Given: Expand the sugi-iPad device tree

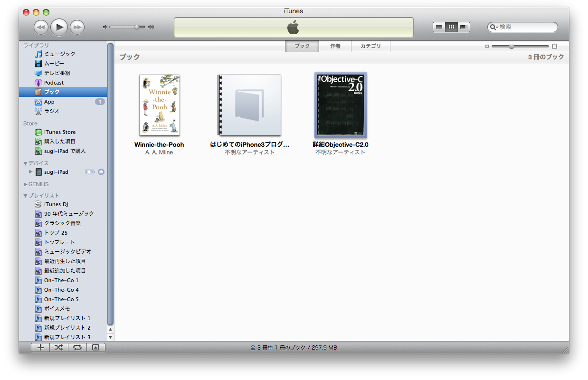Looking at the screenshot, I should (31, 172).
